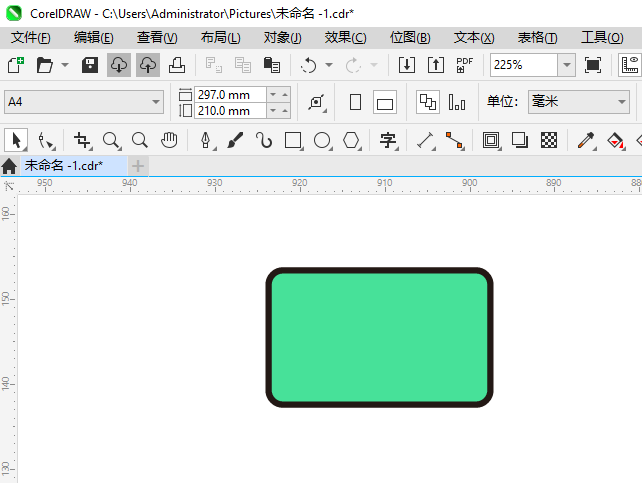Image resolution: width=642 pixels, height=483 pixels.
Task: Select the Contour effect tool
Action: (491, 140)
